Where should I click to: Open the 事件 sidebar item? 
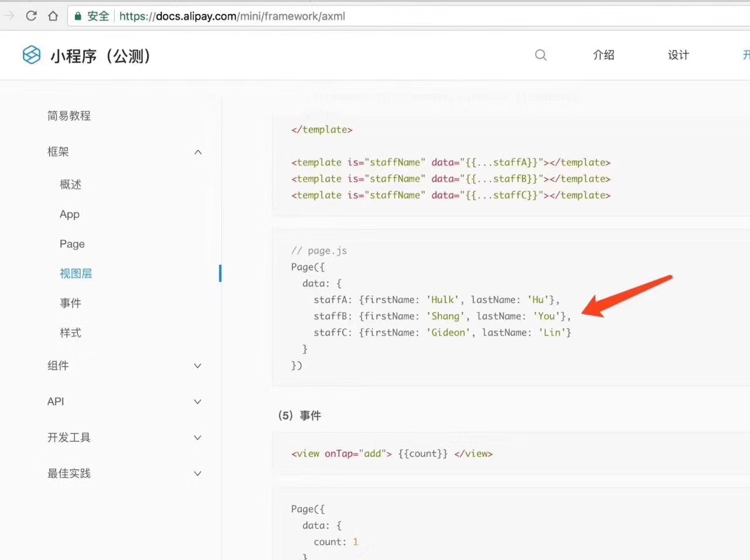[x=70, y=303]
